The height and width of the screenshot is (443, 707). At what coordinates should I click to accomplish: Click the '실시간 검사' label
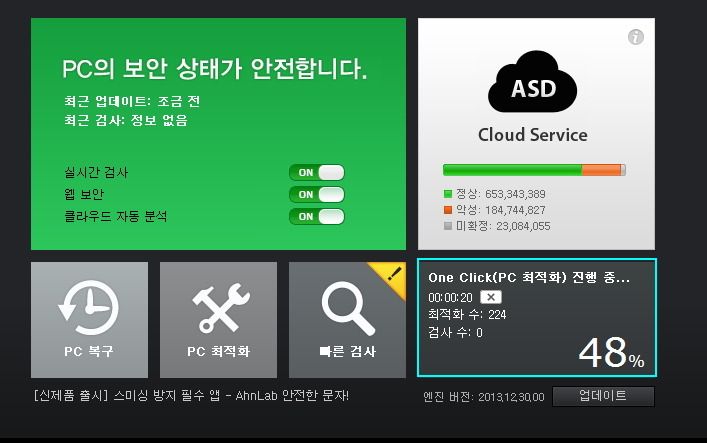(x=96, y=172)
